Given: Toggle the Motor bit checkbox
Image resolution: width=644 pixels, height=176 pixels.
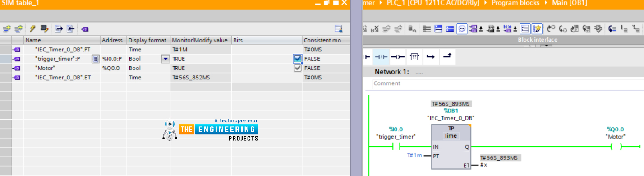Looking at the screenshot, I should pyautogui.click(x=298, y=68).
